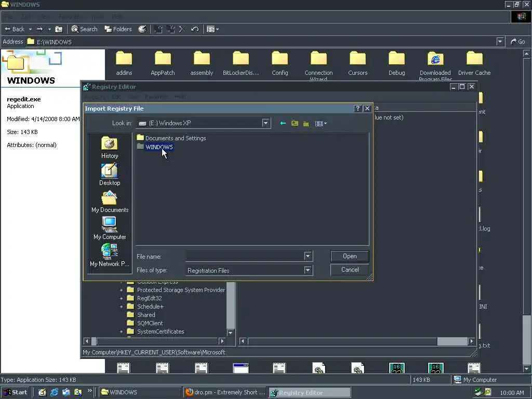
Task: Click the Copy To icon in Explorer toolbar
Action: pos(170,29)
